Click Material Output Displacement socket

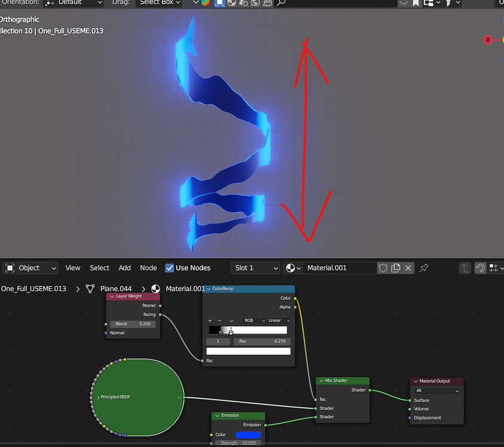click(410, 418)
